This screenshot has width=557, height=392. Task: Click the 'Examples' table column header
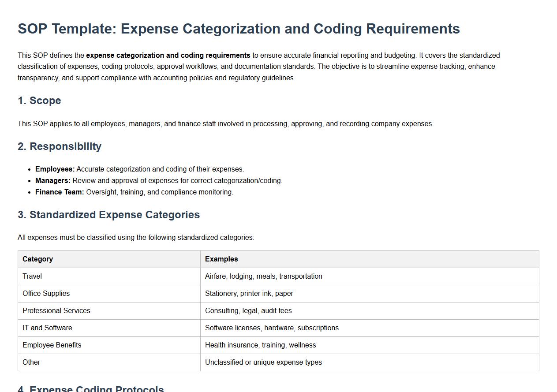coord(221,259)
